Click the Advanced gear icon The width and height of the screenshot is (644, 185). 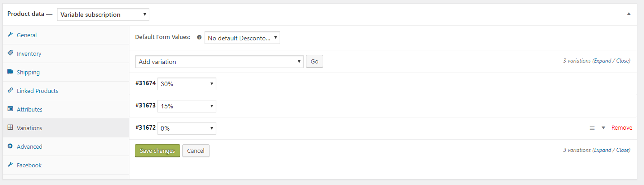point(10,146)
